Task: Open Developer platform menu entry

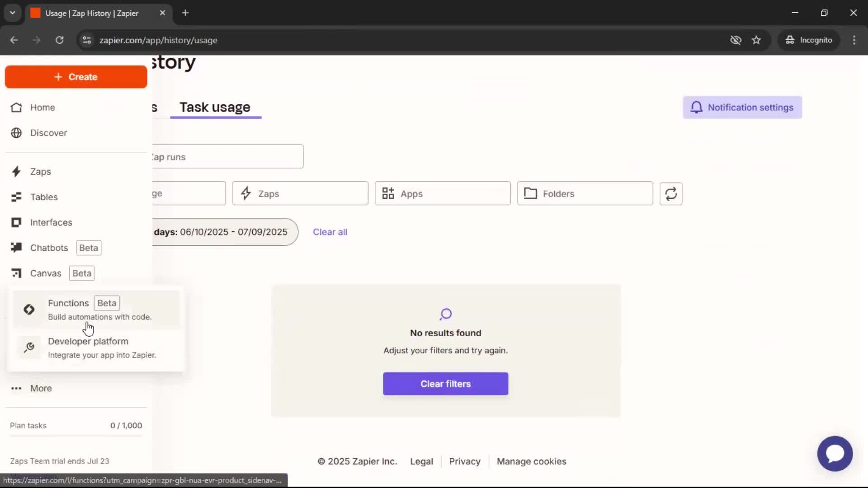Action: 96,347
